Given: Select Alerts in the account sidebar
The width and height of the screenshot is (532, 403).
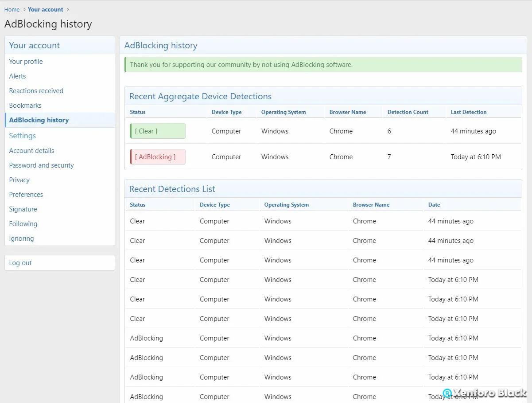Looking at the screenshot, I should [60, 76].
